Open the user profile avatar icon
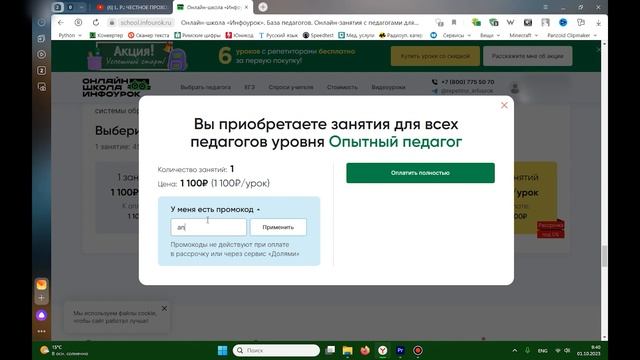 515,88
